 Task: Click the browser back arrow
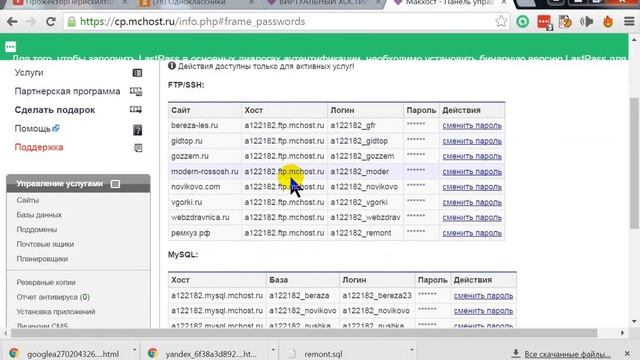[12, 22]
